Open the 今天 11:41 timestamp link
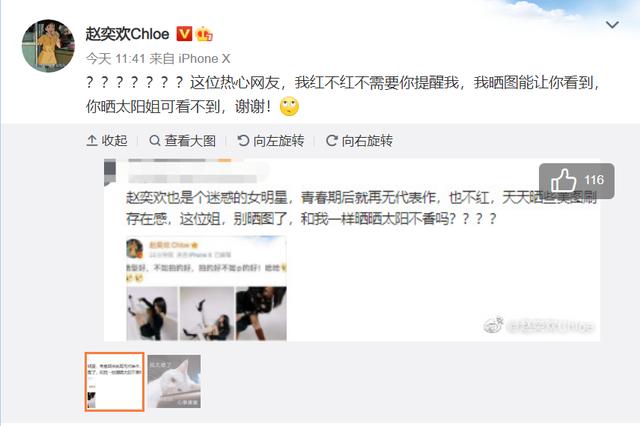 pos(116,59)
